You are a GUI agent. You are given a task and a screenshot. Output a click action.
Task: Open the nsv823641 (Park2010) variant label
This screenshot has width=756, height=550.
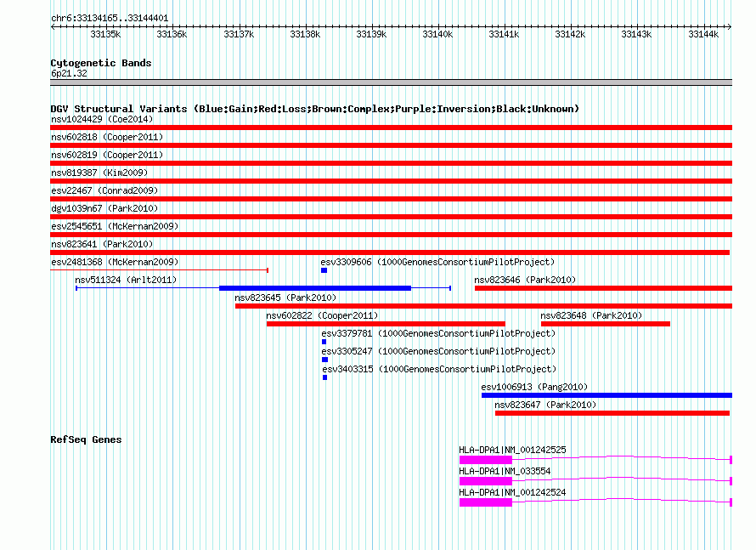click(102, 244)
